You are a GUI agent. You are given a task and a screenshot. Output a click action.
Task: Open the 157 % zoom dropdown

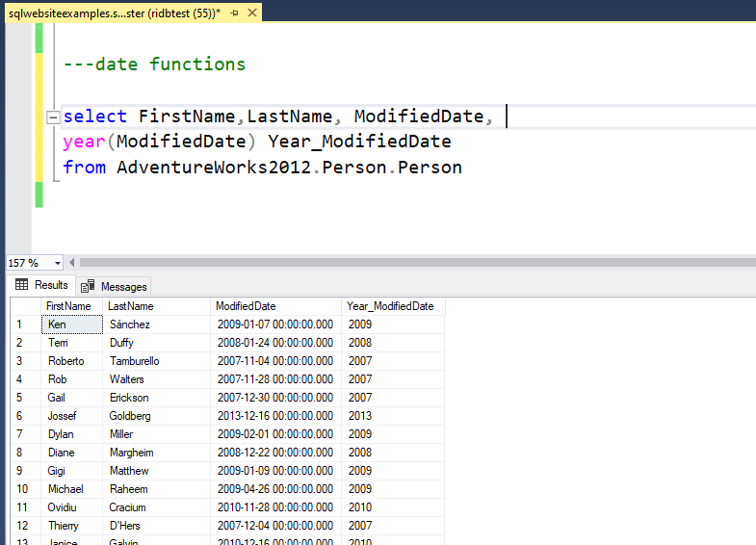[x=58, y=263]
